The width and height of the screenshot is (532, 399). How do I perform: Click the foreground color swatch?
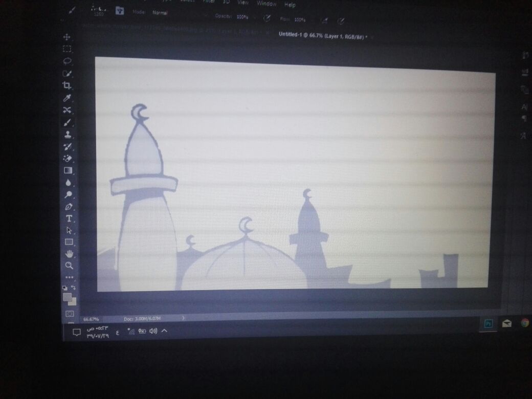(67, 297)
